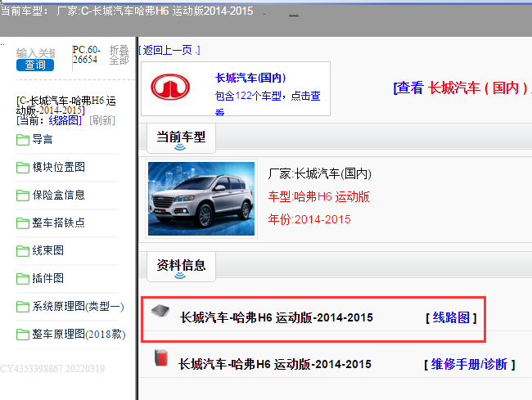Click the blue 查询 search button
Image resolution: width=532 pixels, height=400 pixels.
pos(35,65)
